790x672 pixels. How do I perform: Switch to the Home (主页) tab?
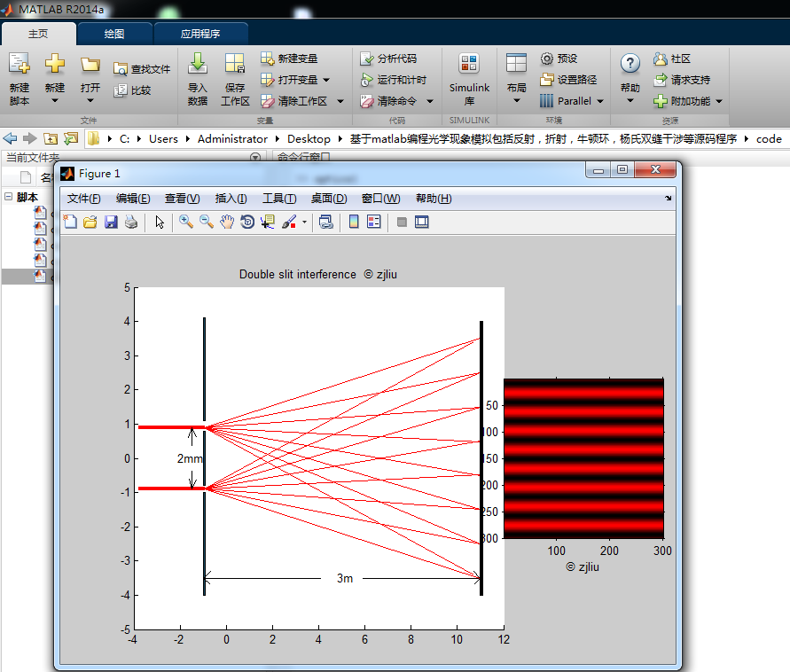(38, 34)
